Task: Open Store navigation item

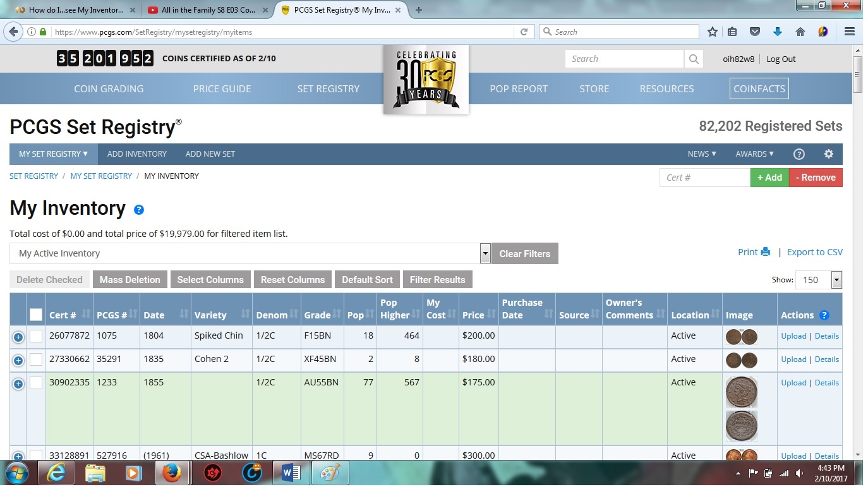Action: [594, 88]
